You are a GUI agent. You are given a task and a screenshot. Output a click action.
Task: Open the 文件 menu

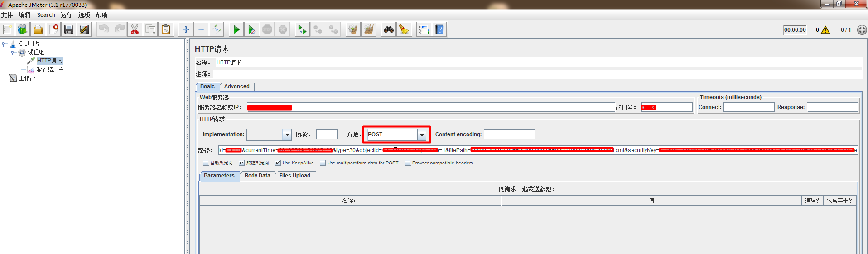(7, 15)
